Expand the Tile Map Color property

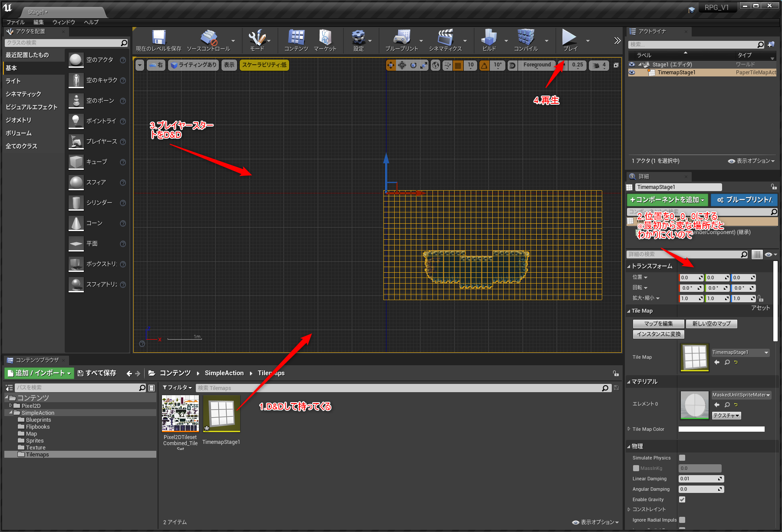[x=629, y=429]
